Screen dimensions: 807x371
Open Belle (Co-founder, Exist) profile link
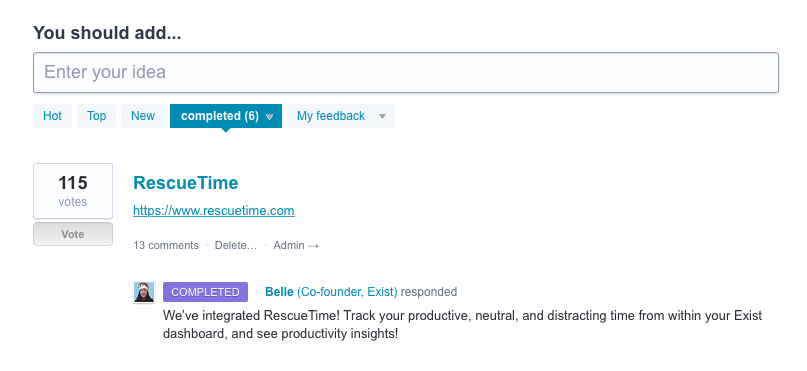[331, 292]
